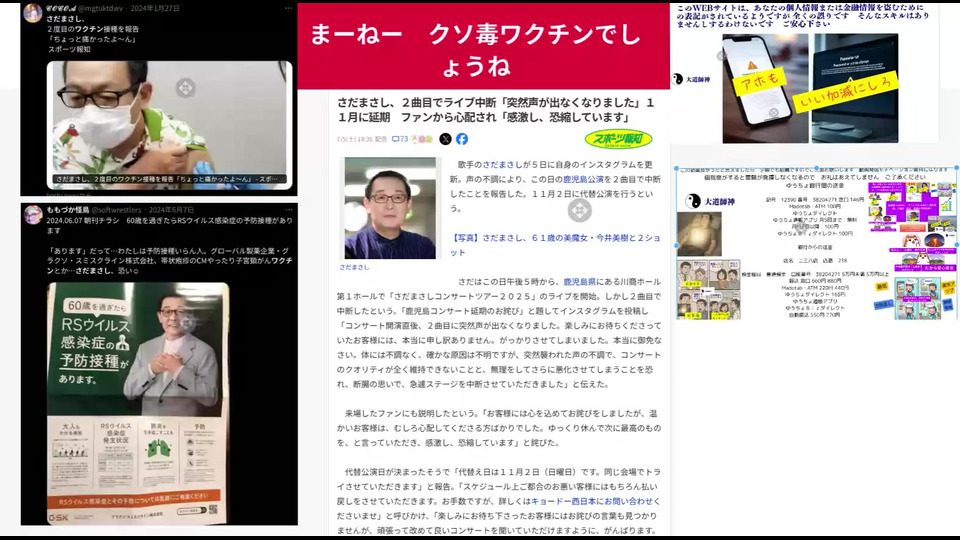Click the four-panel comic under the glowing illustration
Image resolution: width=960 pixels, height=540 pixels.
[708, 289]
